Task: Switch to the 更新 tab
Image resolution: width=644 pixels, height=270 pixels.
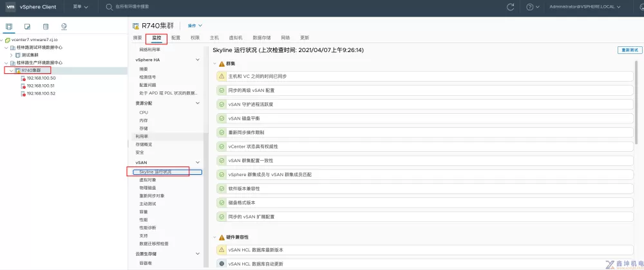Action: (305, 38)
